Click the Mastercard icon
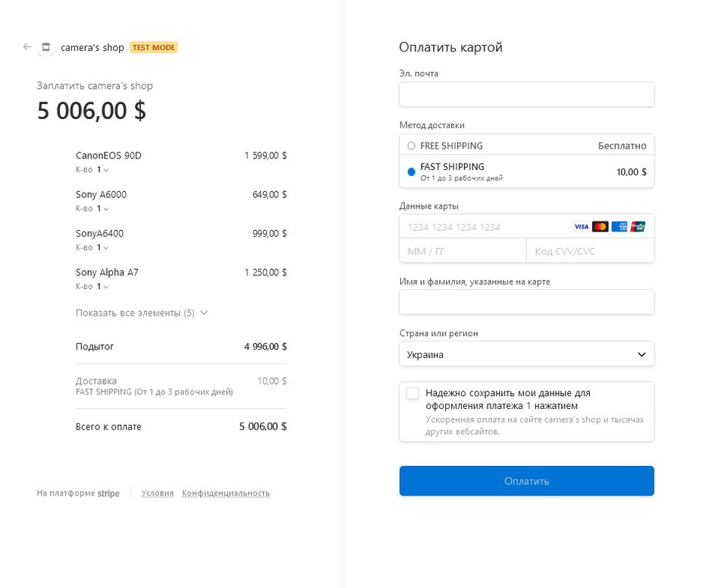 pos(600,227)
